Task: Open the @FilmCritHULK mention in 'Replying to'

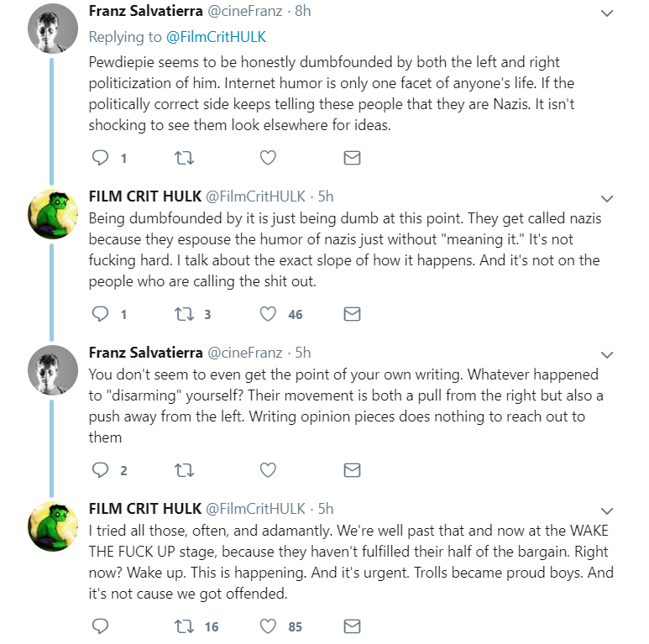Action: (216, 37)
